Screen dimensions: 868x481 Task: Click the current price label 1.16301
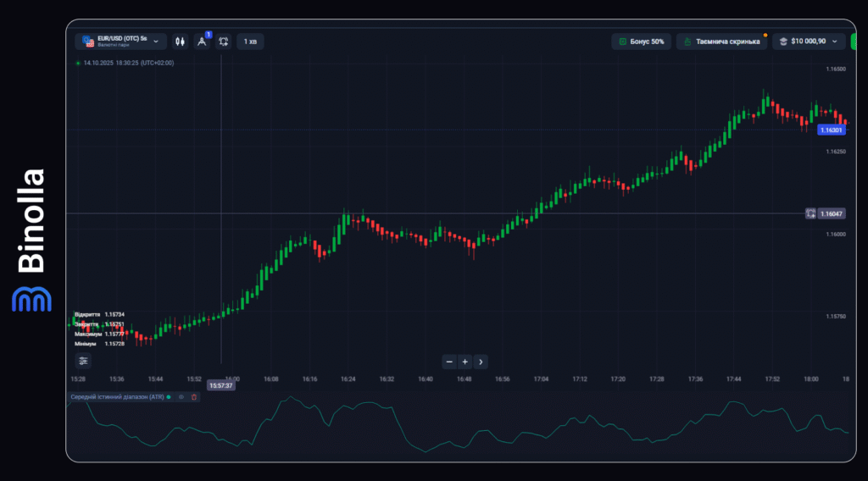[x=830, y=130]
